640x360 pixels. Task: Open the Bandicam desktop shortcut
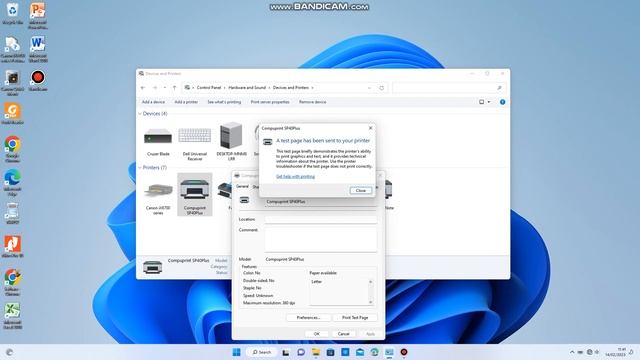(x=38, y=80)
